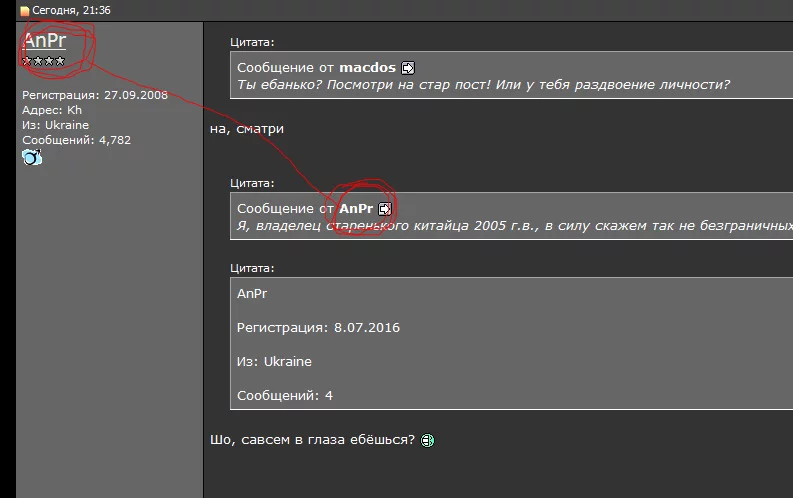
Task: Click bold author name macdos in quote
Action: coord(367,67)
